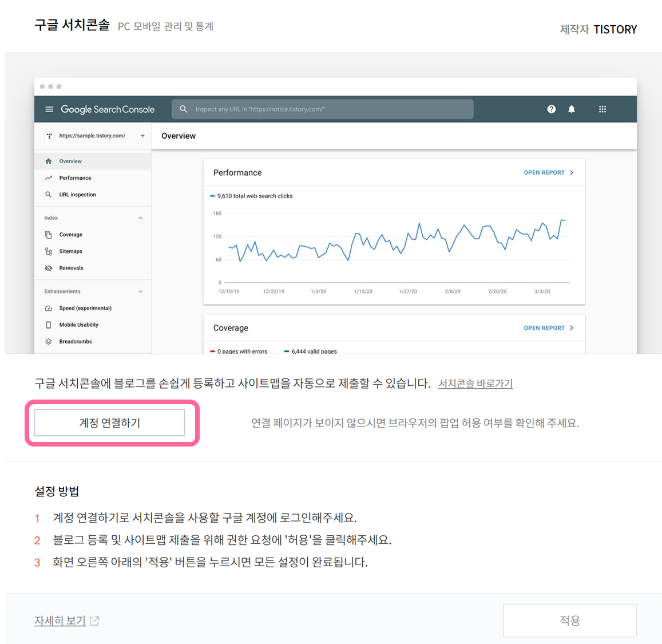Open the Google apps grid icon
Viewport: 662px width, 644px height.
(602, 109)
